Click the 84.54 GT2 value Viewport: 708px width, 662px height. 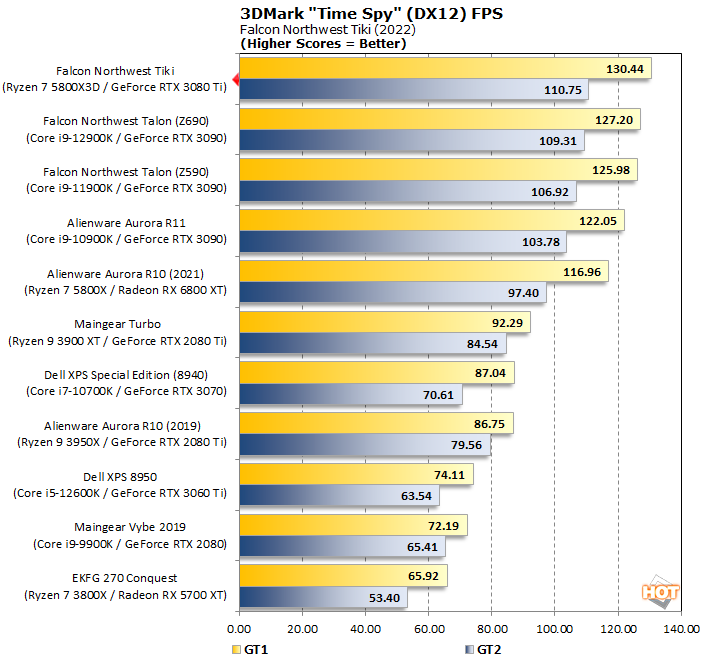click(x=482, y=344)
